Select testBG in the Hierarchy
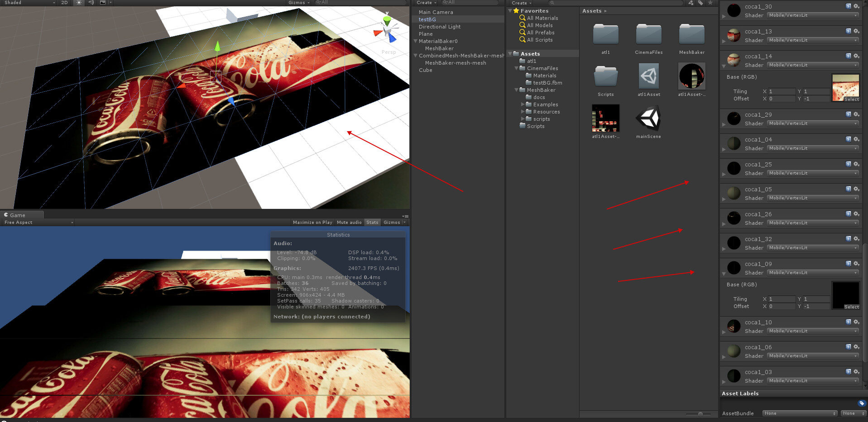868x422 pixels. coord(426,19)
